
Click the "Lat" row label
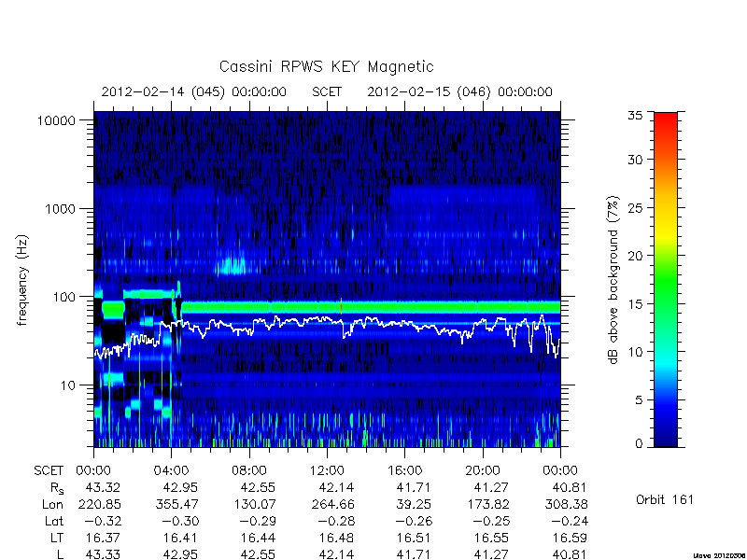tap(54, 521)
